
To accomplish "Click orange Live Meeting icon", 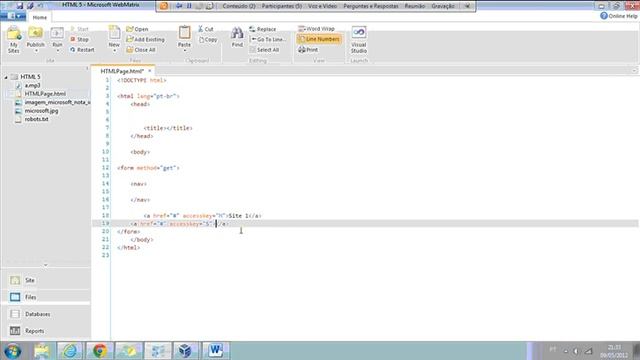I will coord(164,6).
